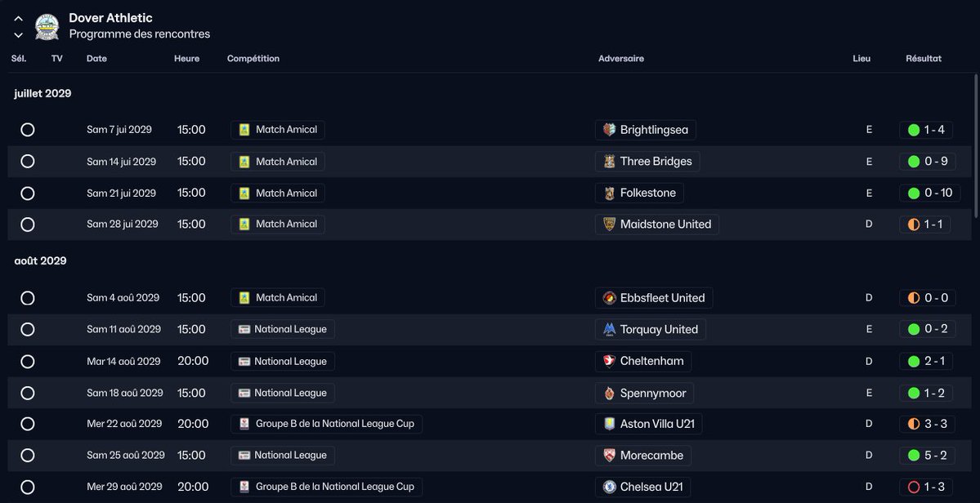Click friendly icon in Folkestone row

coord(244,193)
